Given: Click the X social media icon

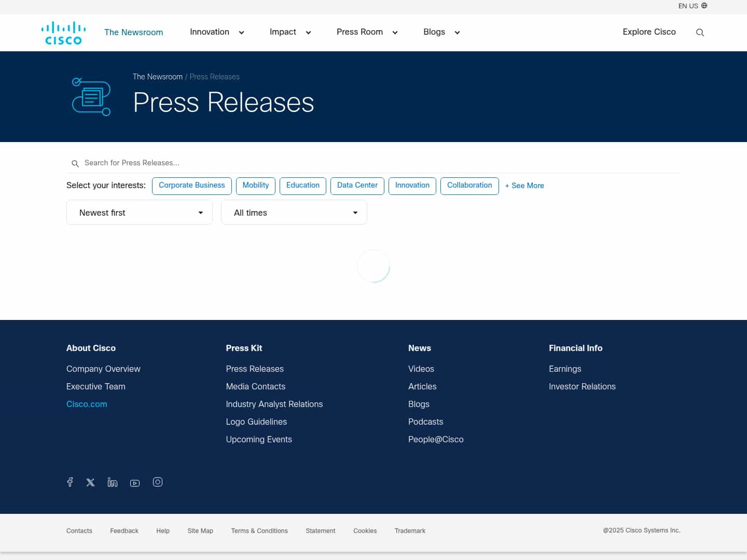Looking at the screenshot, I should tap(90, 482).
